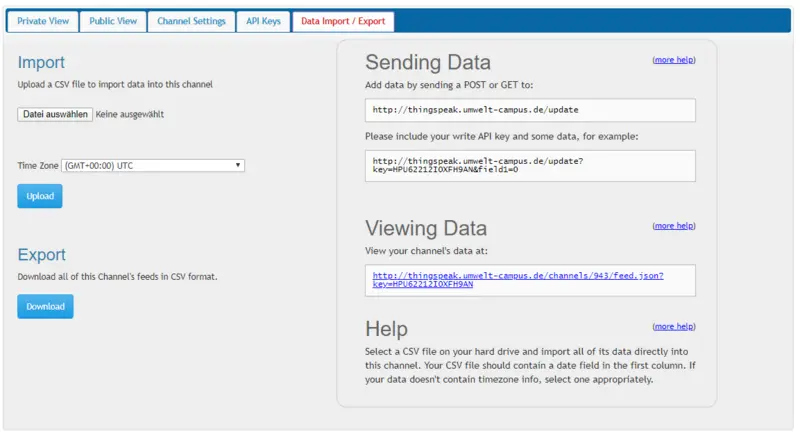Click the Export section heading
This screenshot has width=800, height=436.
click(42, 255)
